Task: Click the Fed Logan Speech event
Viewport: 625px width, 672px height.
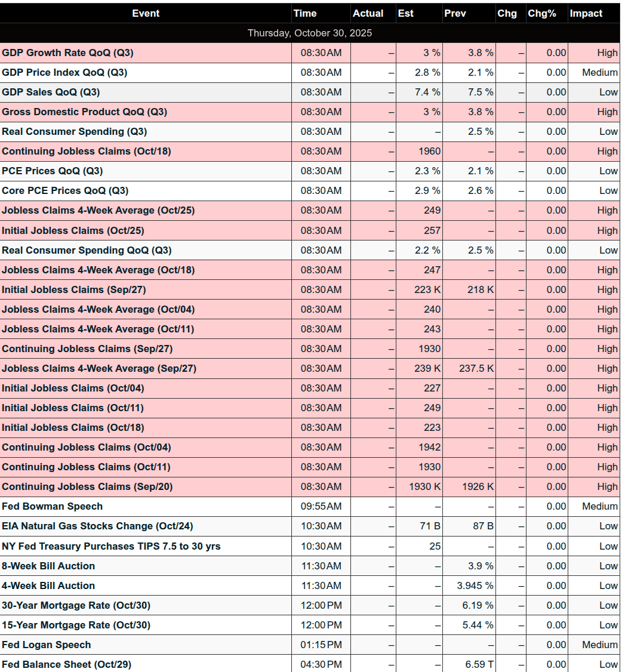Action: pos(47,645)
